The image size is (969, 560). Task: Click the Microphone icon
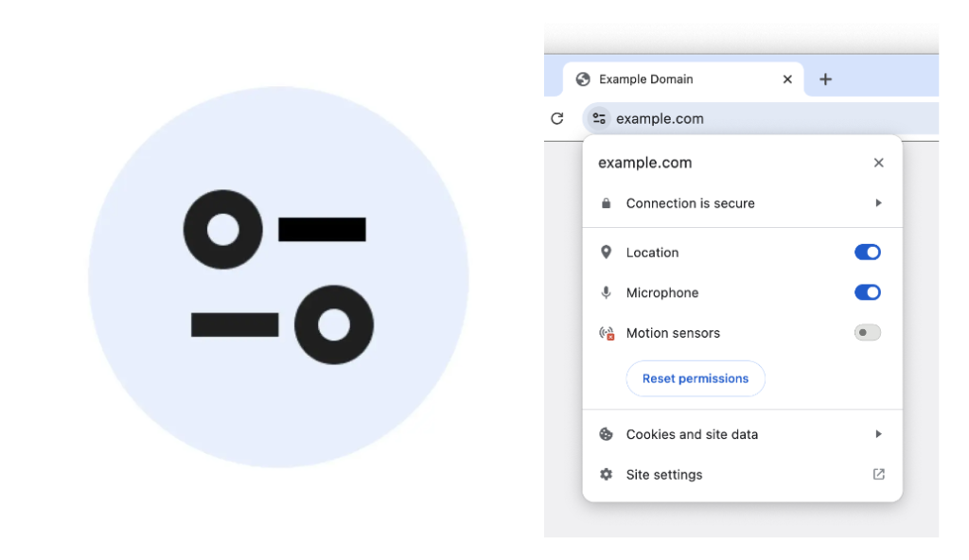(x=606, y=292)
